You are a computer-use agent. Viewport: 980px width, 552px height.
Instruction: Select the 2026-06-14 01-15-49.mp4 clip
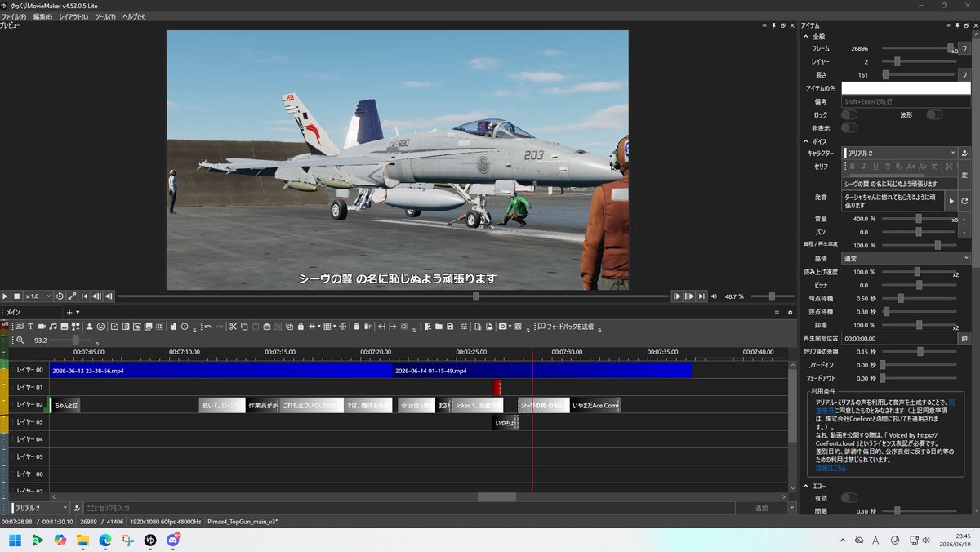coord(541,371)
